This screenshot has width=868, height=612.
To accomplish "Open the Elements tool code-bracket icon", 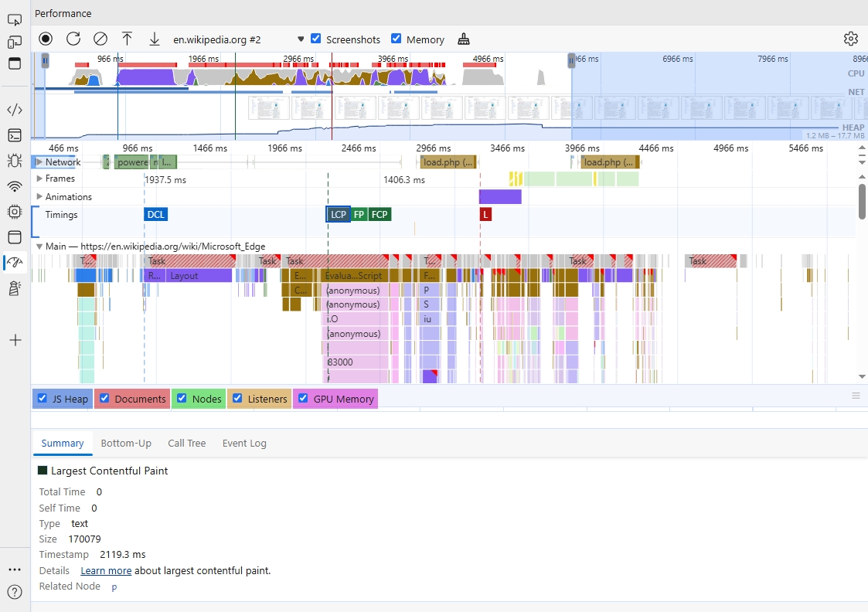I will pyautogui.click(x=15, y=110).
